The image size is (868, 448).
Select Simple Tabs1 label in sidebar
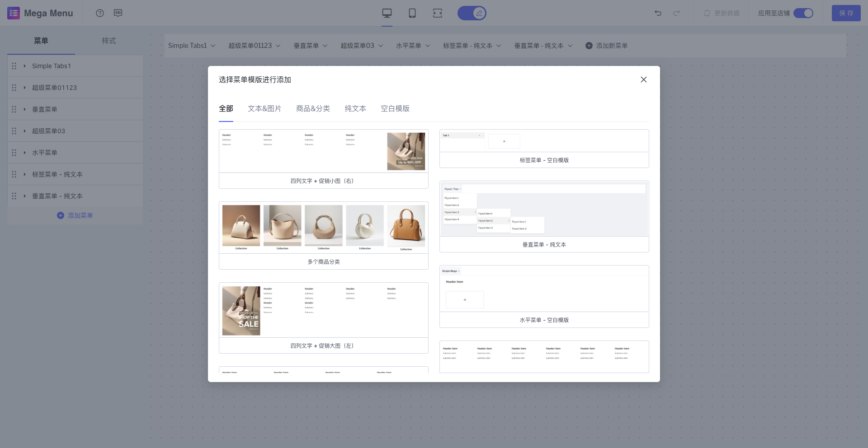click(x=52, y=66)
